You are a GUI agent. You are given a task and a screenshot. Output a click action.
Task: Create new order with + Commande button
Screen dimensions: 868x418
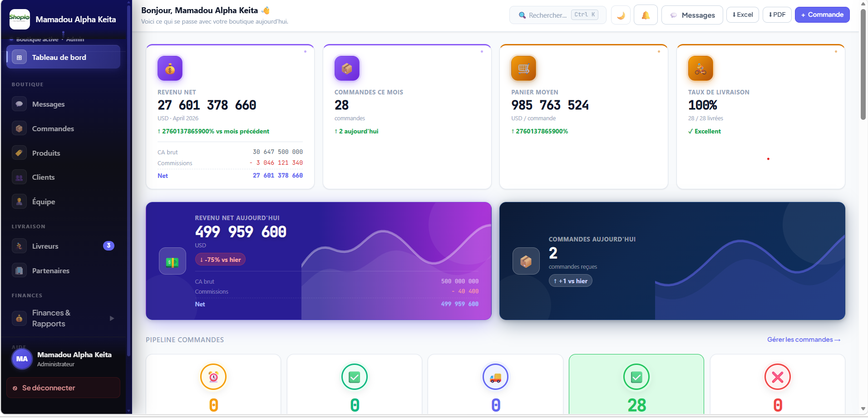[822, 15]
